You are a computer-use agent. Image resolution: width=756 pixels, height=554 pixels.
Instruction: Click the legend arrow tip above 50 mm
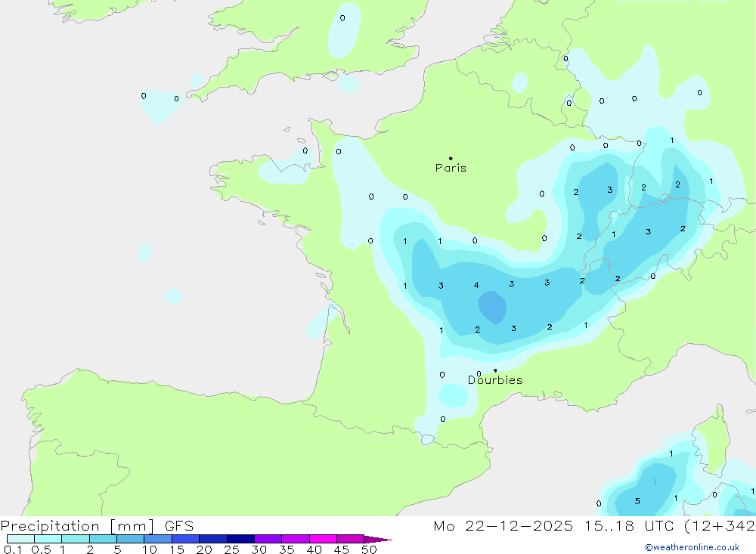point(378,539)
